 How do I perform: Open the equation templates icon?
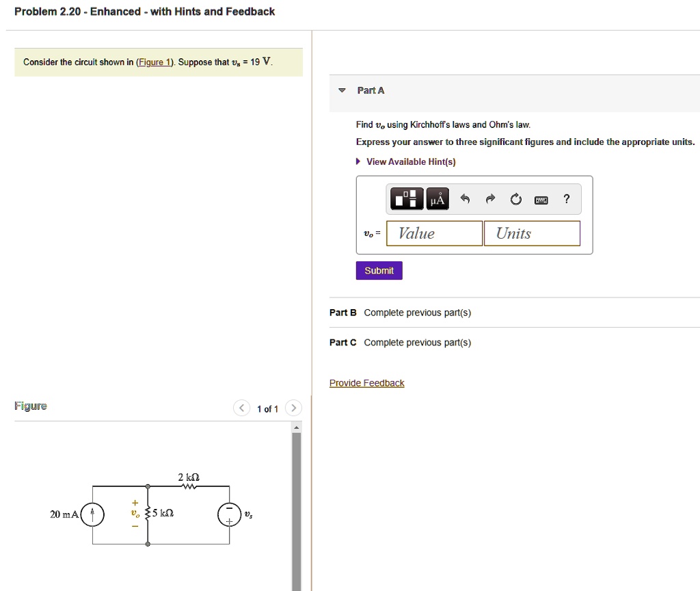tap(406, 198)
